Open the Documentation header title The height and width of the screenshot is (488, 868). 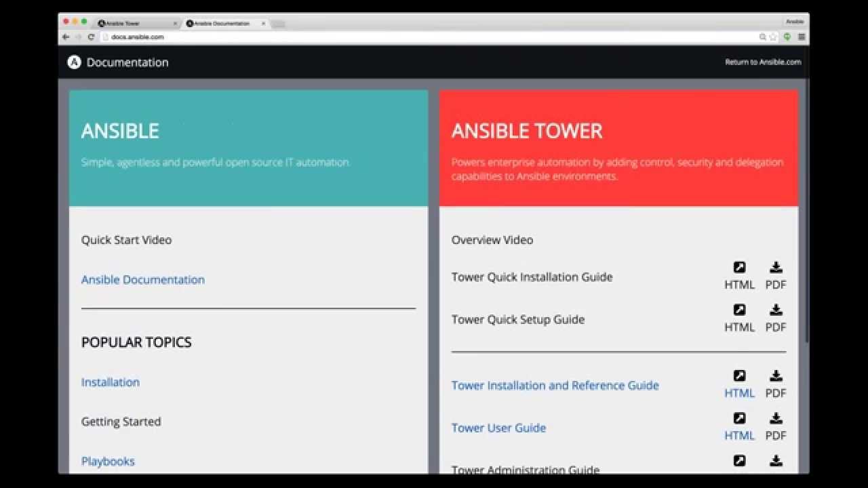tap(127, 62)
